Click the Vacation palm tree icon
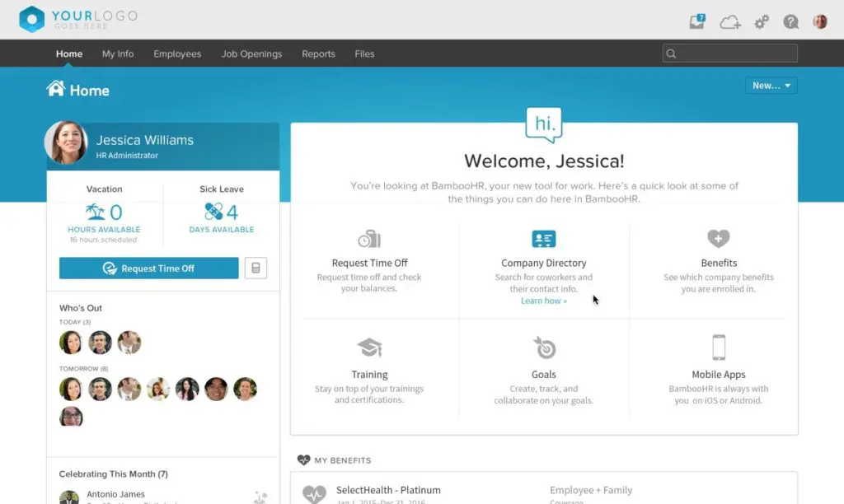The width and height of the screenshot is (844, 504). click(x=96, y=212)
